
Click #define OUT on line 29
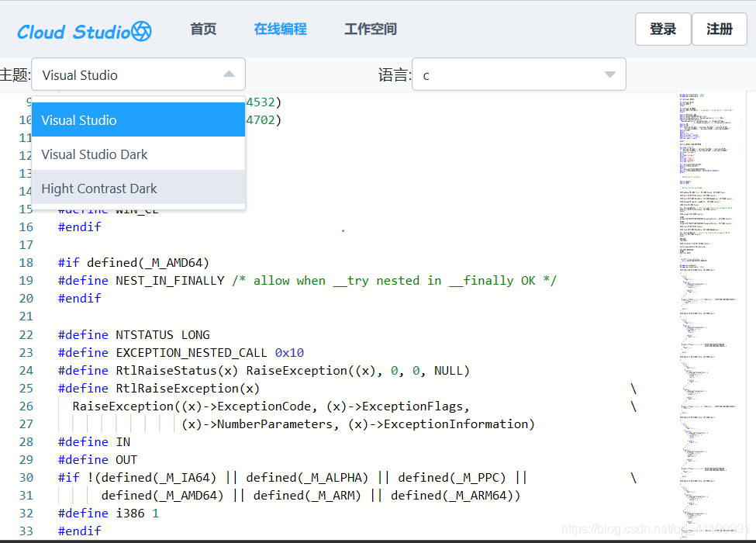(x=98, y=459)
